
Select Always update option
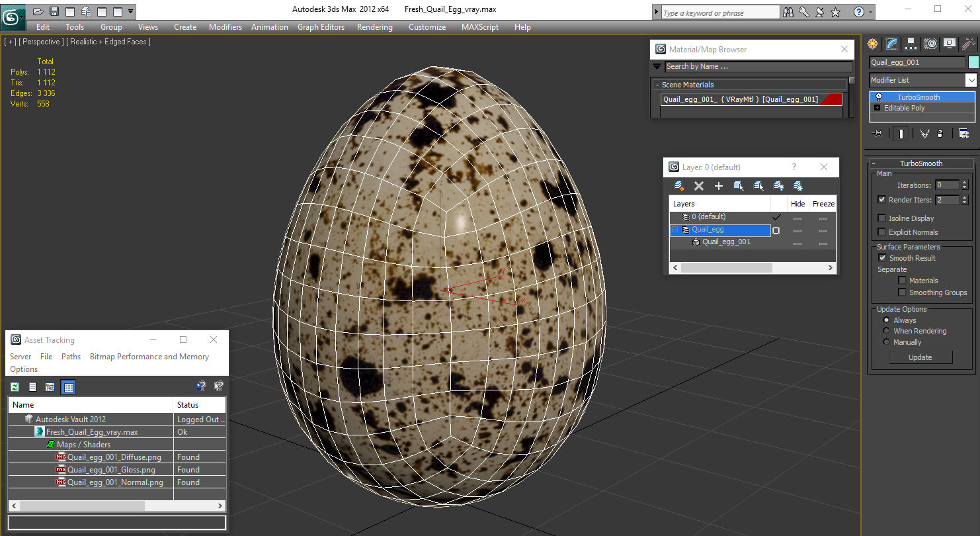click(886, 320)
